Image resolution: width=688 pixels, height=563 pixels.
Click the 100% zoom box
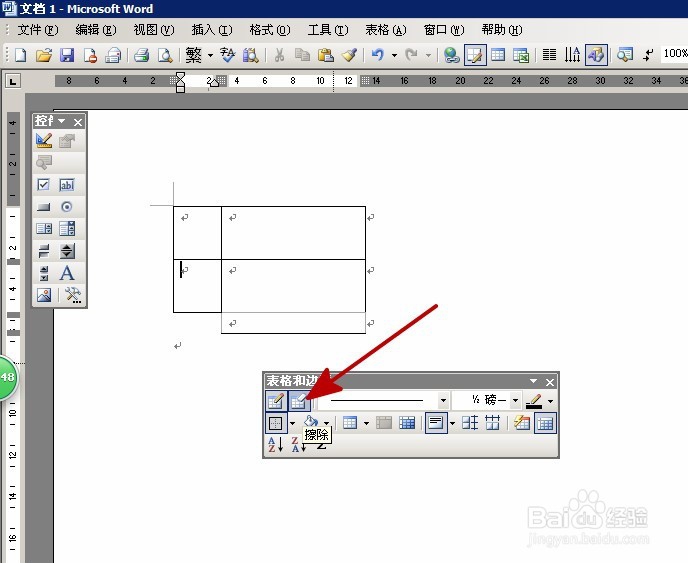point(675,54)
